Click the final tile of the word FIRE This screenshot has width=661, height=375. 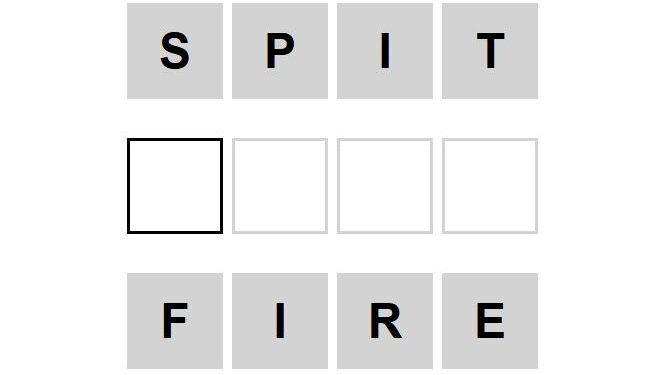490,321
